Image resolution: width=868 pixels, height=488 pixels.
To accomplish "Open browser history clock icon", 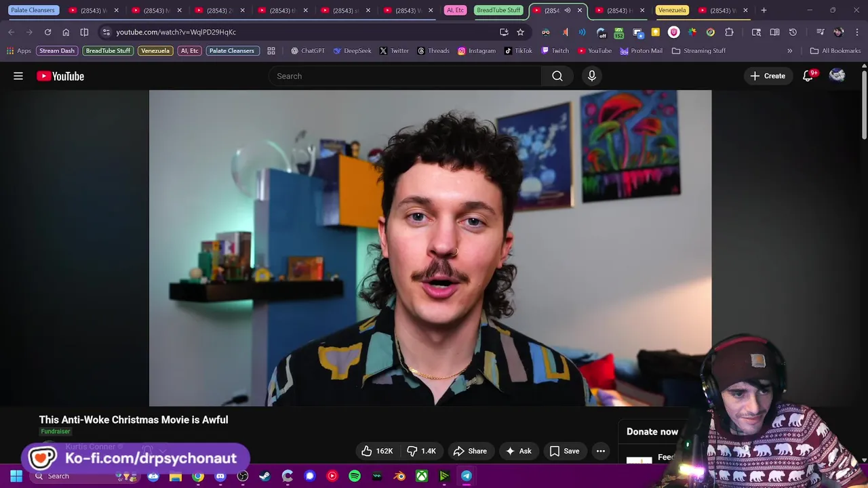I will 793,32.
